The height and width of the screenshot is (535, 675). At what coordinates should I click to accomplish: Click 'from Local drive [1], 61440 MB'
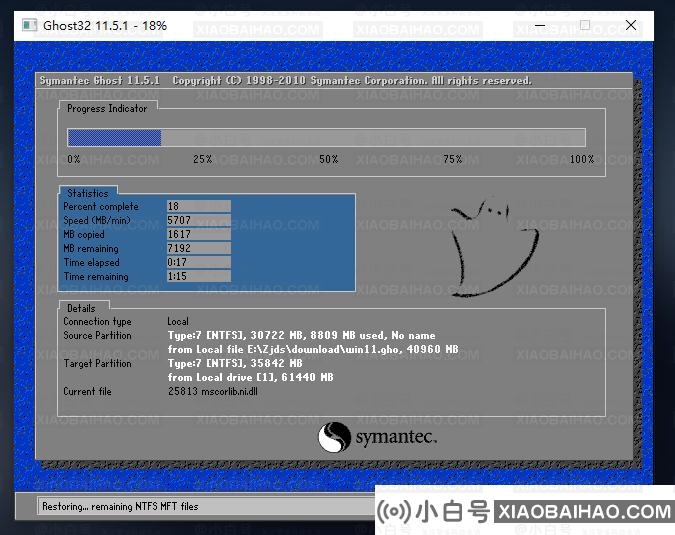point(251,377)
